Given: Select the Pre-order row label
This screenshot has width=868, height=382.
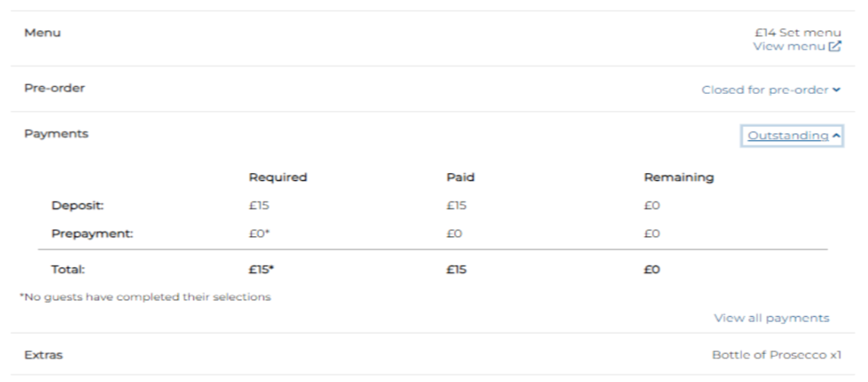Looking at the screenshot, I should point(54,88).
